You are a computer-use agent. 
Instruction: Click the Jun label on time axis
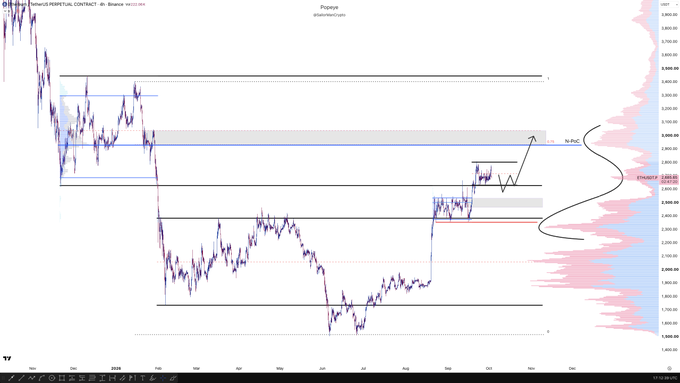322,368
